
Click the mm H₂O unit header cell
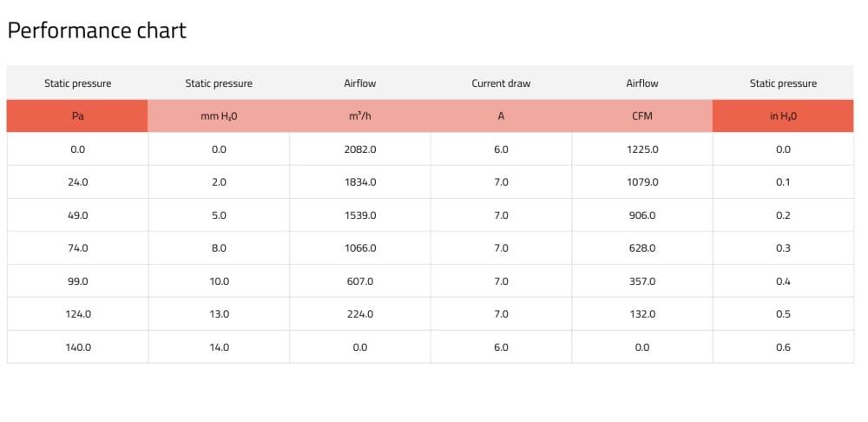(x=219, y=116)
